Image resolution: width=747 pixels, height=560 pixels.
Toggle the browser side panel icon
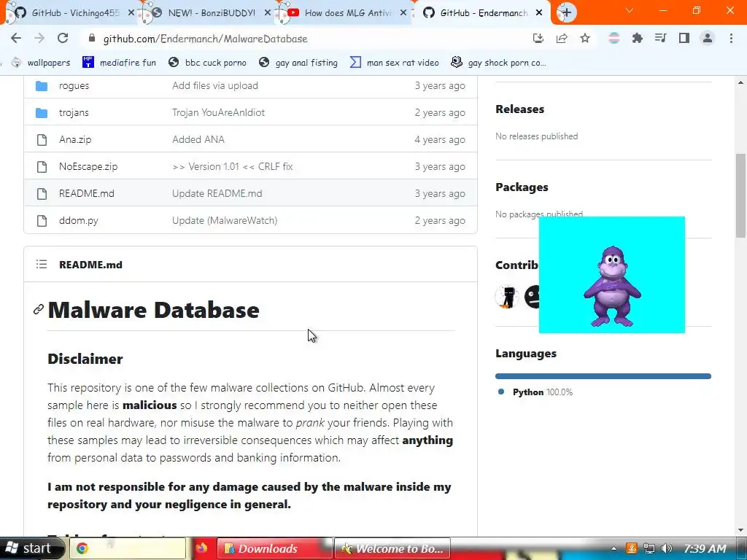pos(684,39)
